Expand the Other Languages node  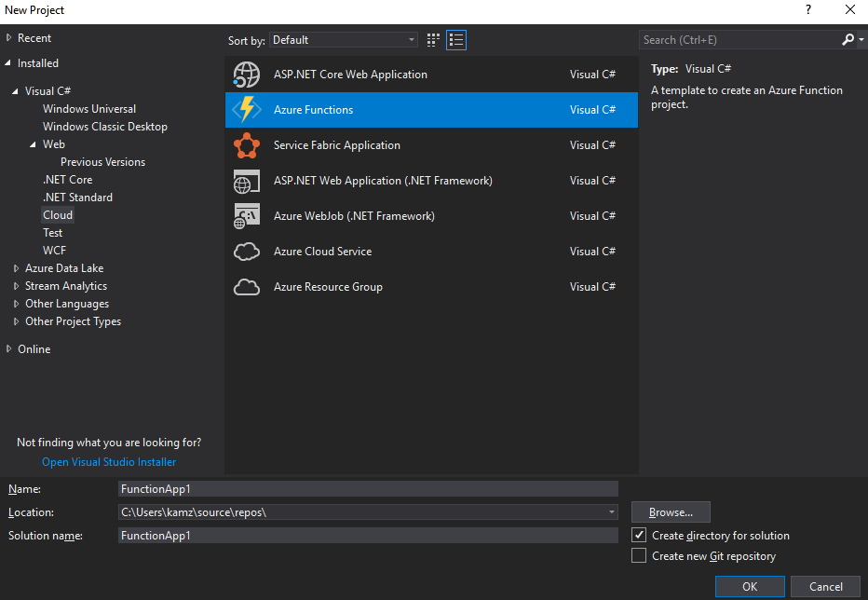[16, 304]
